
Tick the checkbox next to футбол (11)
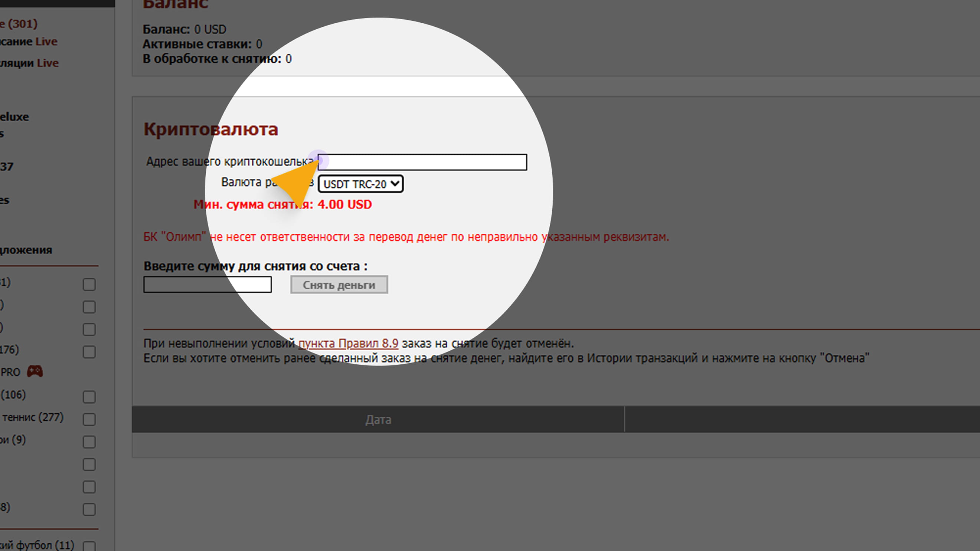point(89,546)
